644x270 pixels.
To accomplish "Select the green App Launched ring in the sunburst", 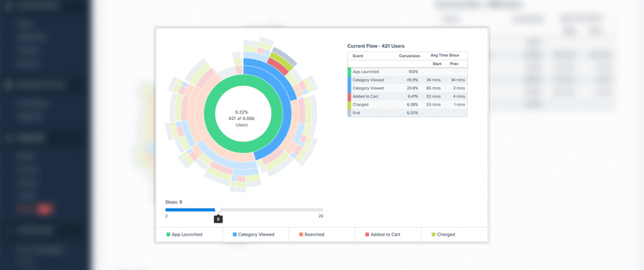I will [x=210, y=114].
